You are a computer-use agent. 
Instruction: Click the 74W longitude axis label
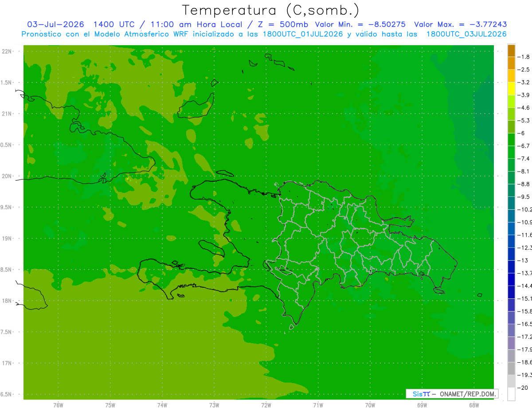[162, 405]
